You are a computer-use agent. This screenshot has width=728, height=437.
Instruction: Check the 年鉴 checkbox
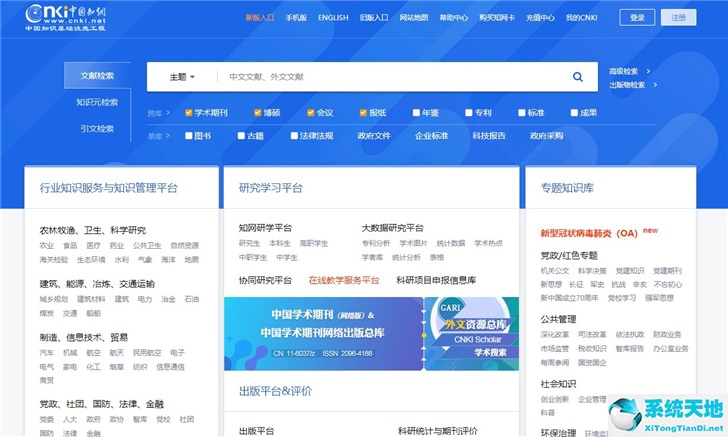pos(416,113)
